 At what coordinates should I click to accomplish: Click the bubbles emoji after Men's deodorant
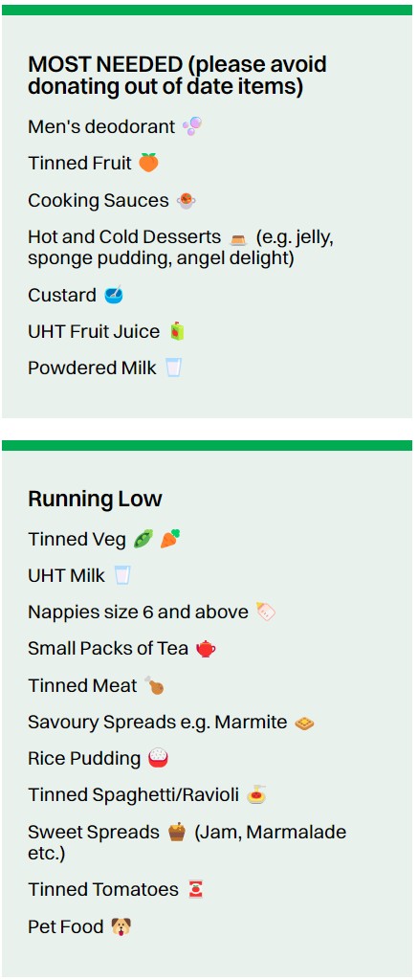(192, 126)
